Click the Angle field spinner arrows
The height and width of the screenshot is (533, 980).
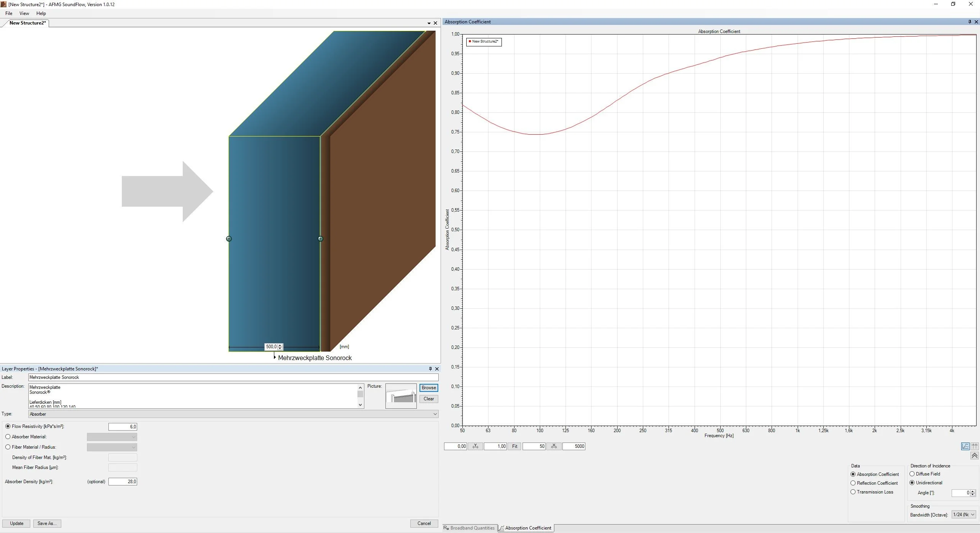point(973,493)
